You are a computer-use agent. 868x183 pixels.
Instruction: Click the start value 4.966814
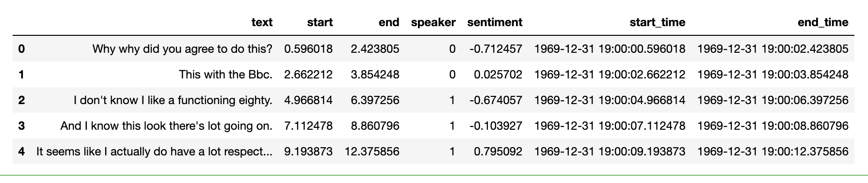(x=308, y=100)
